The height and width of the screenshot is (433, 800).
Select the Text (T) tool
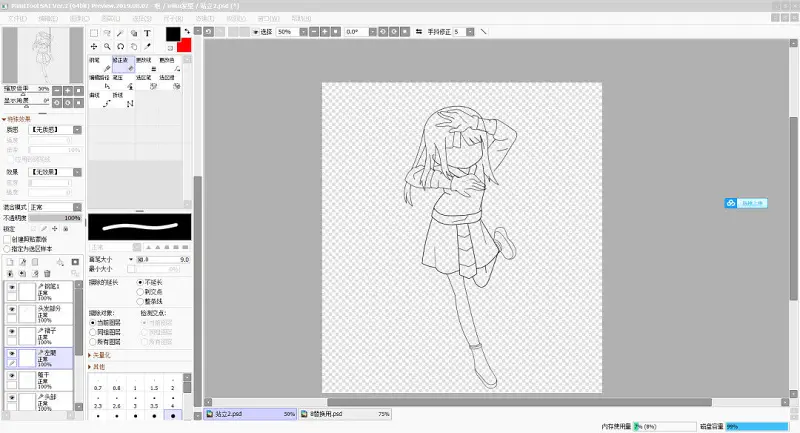147,33
